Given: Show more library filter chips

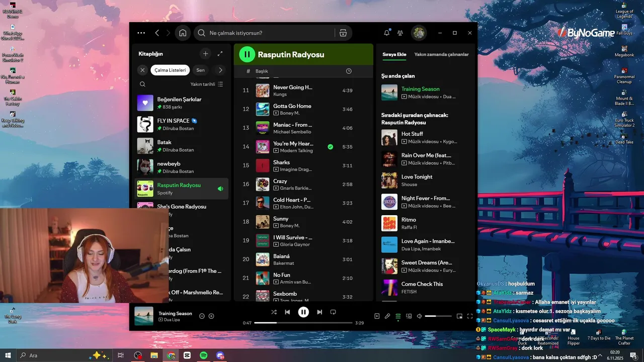Looking at the screenshot, I should click(220, 70).
